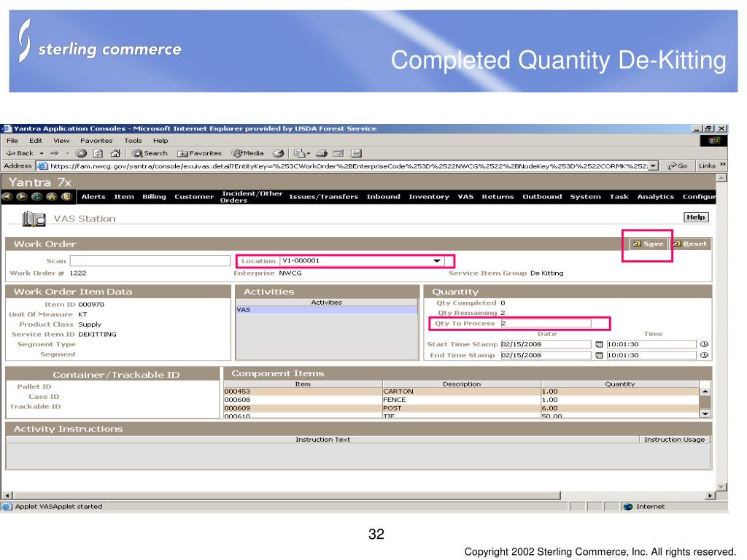Open the System navigation menu
747x560 pixels.
586,197
